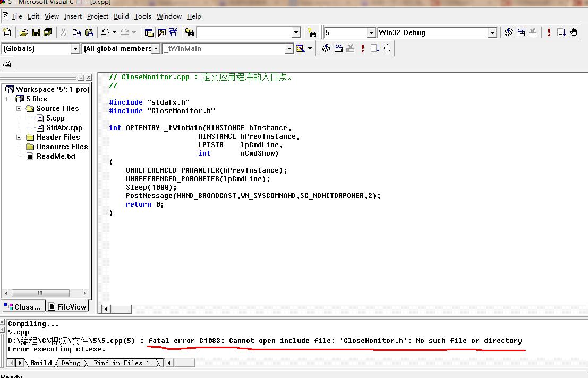Open the All global members filter dropdown
This screenshot has width=588, height=378.
point(156,49)
